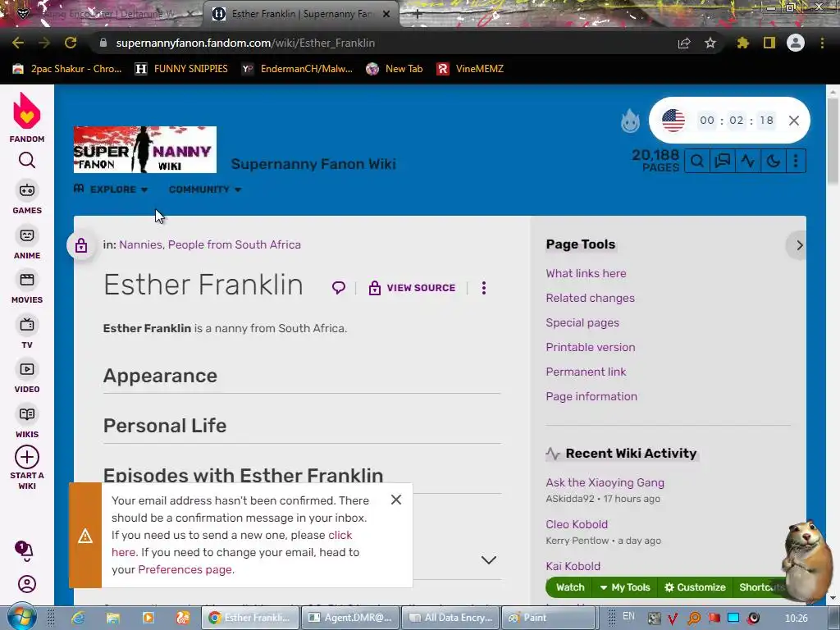
Task: Open Printable version link
Action: pos(591,347)
